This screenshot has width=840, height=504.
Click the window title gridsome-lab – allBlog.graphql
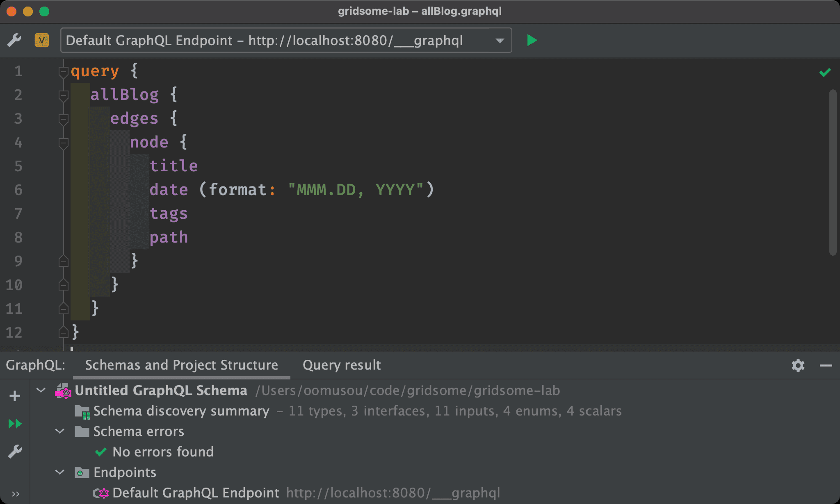click(420, 11)
